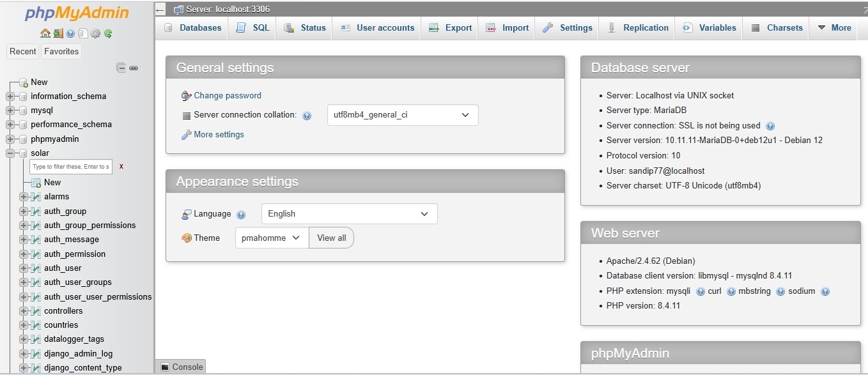Viewport: 868px width, 375px height.
Task: Click the table filter input under solar
Action: tap(71, 167)
